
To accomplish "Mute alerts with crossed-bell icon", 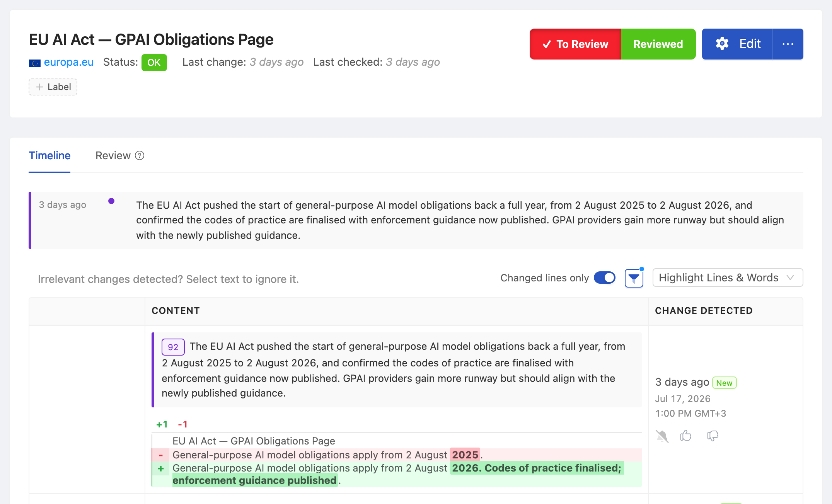I will [x=662, y=436].
